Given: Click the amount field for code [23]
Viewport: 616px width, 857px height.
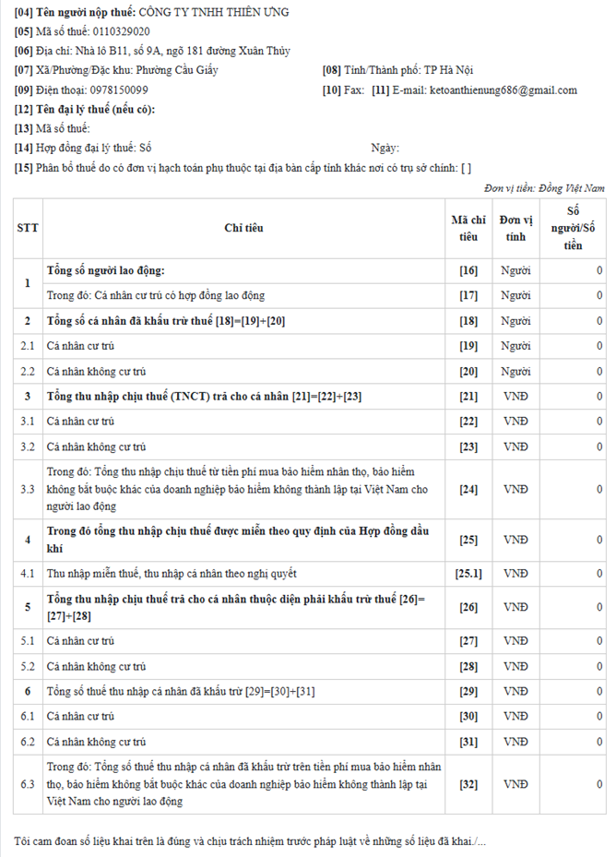Looking at the screenshot, I should (x=573, y=446).
